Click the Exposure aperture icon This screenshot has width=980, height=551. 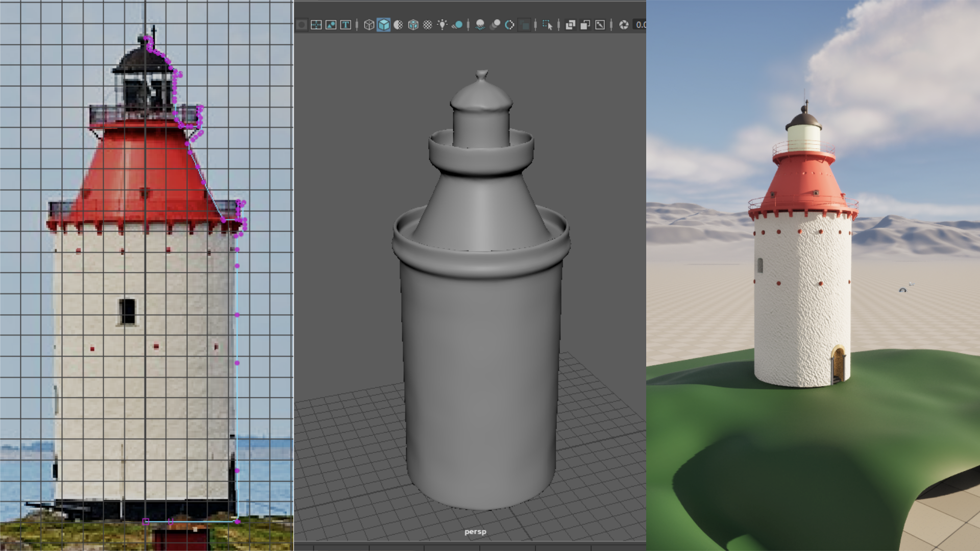coord(624,24)
